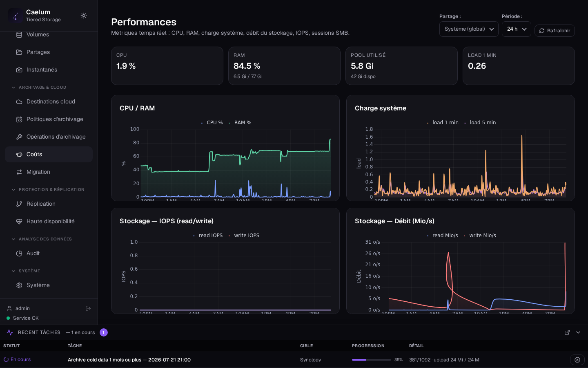Click the Service OK status indicator
Screen dimensions: 588x368
pos(22,318)
